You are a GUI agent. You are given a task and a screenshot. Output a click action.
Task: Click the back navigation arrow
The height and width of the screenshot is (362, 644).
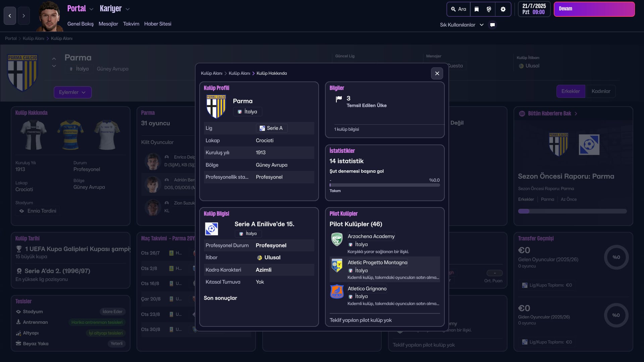pos(10,16)
